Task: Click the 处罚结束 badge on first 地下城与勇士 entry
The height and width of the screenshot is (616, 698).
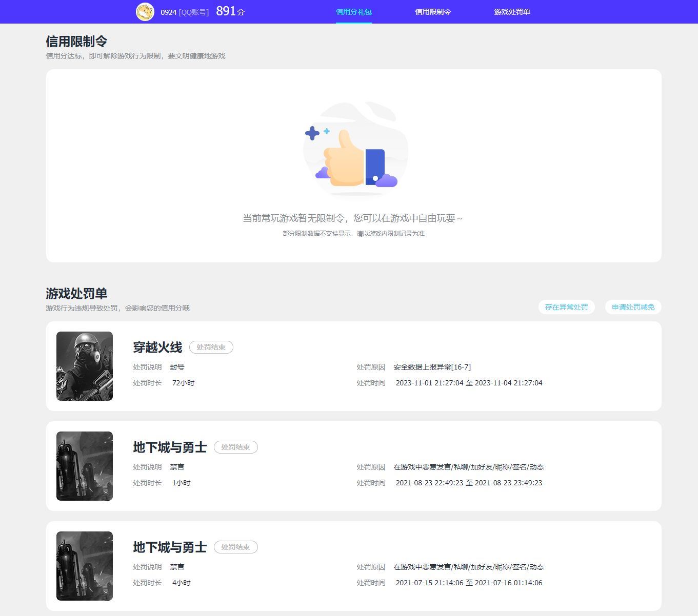Action: (235, 447)
